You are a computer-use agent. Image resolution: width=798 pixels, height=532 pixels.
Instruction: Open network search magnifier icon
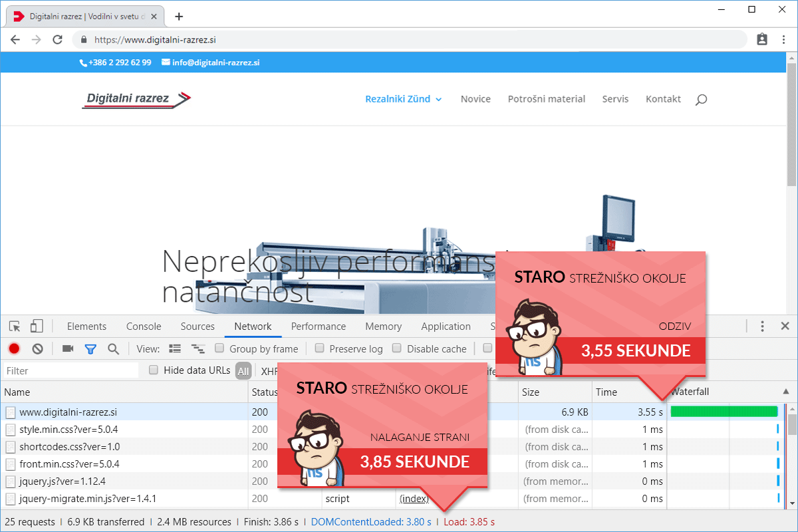[113, 348]
